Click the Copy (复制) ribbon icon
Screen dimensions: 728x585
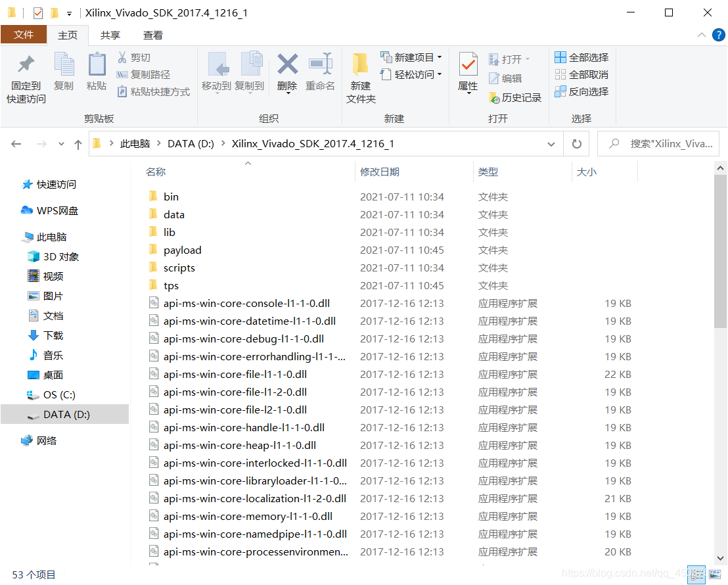click(x=64, y=71)
